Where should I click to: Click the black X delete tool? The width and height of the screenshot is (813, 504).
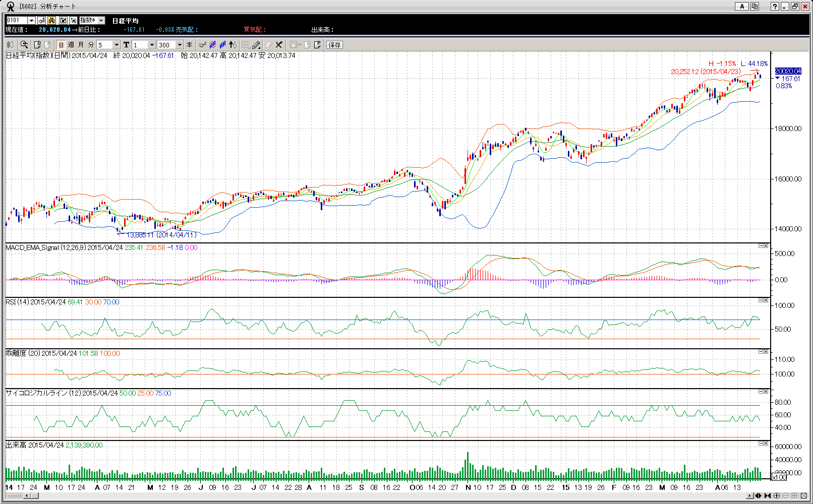[279, 45]
